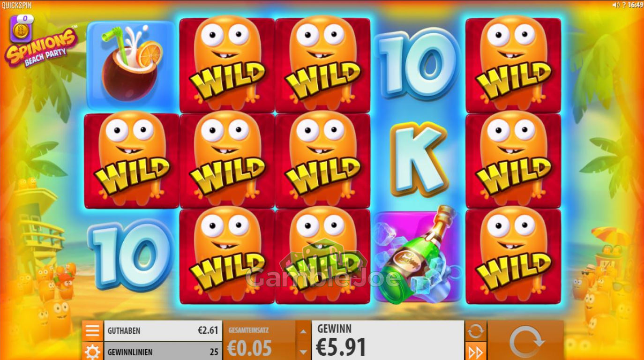Image resolution: width=644 pixels, height=360 pixels.
Task: Open the hamburger menu icon
Action: pos(92,330)
